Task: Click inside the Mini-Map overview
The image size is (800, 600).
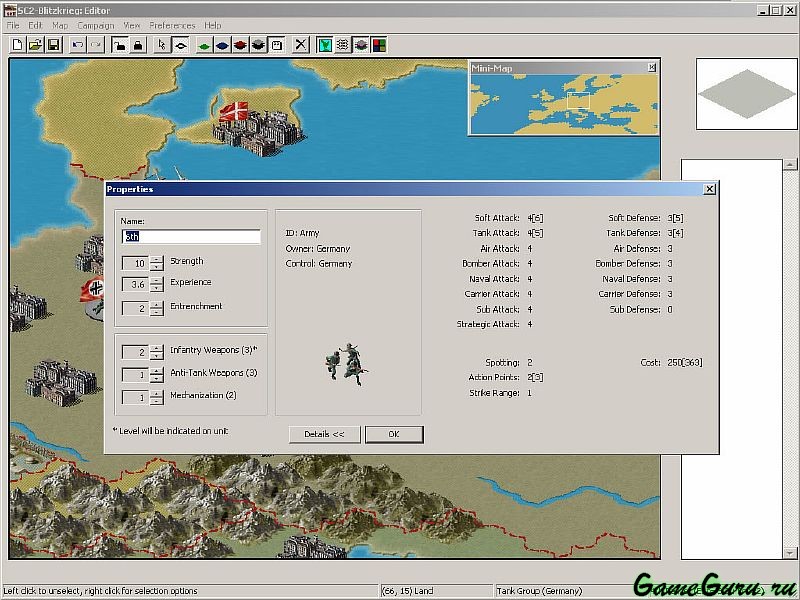Action: pos(564,104)
